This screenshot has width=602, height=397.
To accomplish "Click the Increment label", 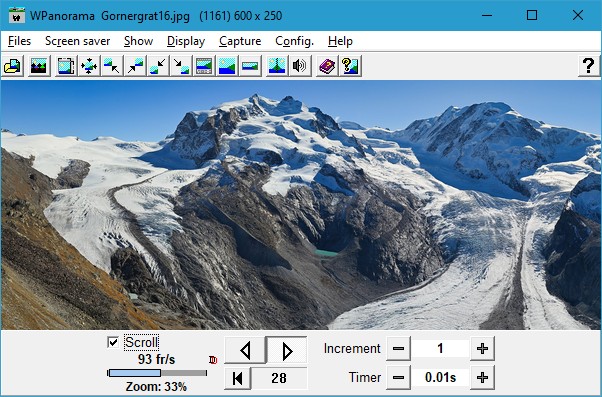I will [352, 349].
